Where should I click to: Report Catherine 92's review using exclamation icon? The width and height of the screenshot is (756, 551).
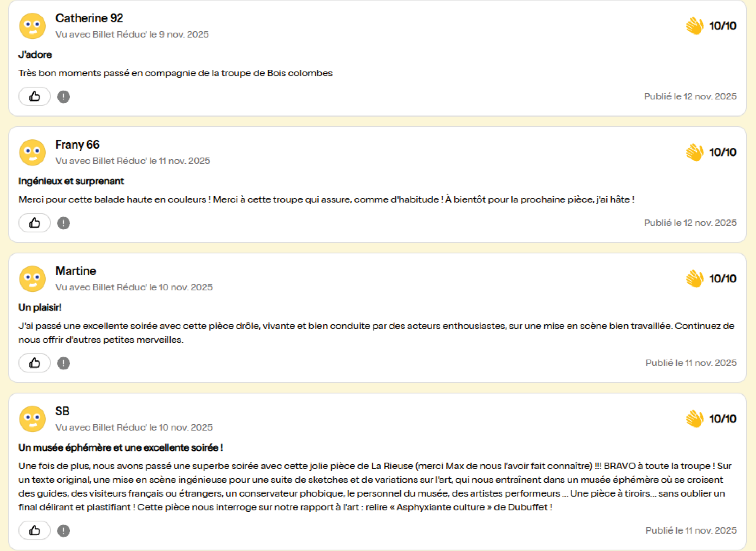click(x=63, y=97)
